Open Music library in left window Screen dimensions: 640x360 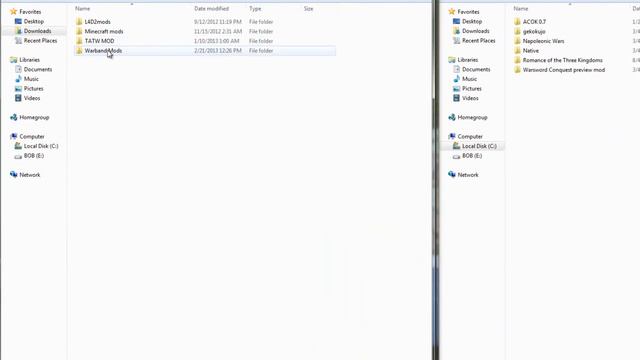(31, 79)
